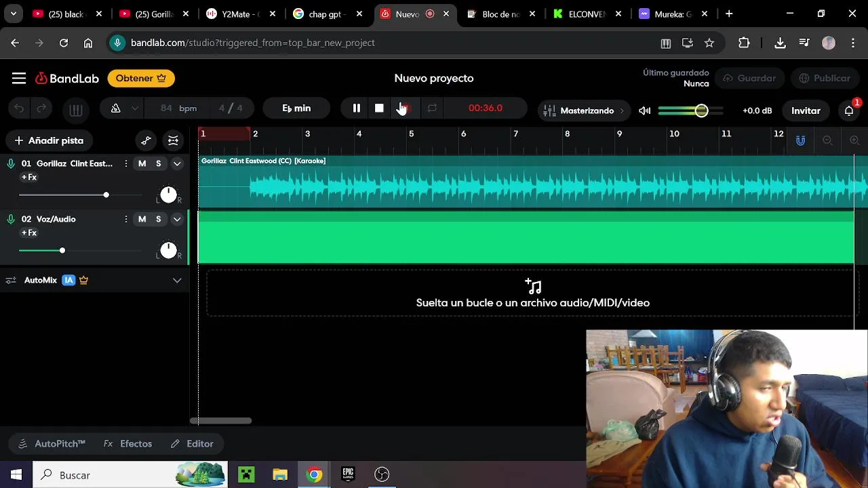Open the virtual piano keyboard icon

pos(75,109)
